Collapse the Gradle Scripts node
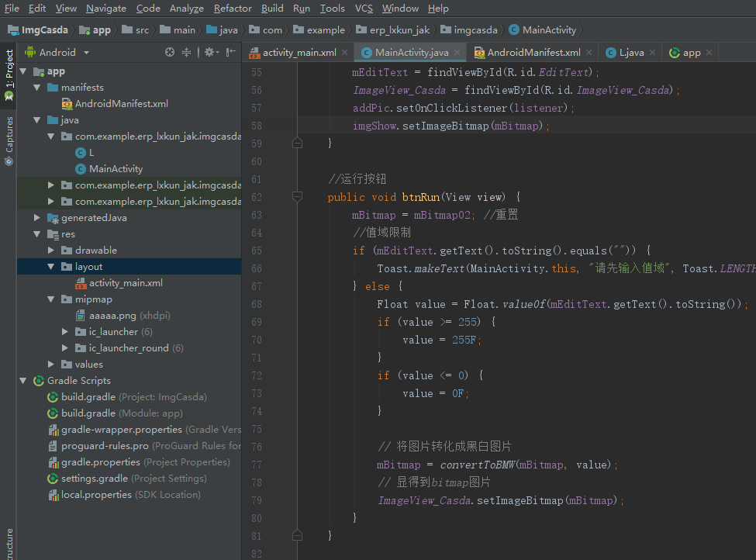The width and height of the screenshot is (756, 560). point(22,381)
